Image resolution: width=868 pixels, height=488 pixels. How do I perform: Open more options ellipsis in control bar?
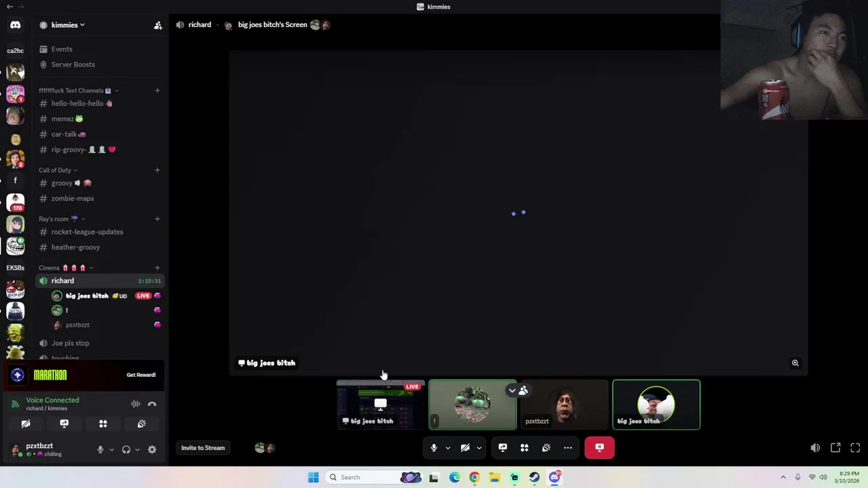coord(568,447)
